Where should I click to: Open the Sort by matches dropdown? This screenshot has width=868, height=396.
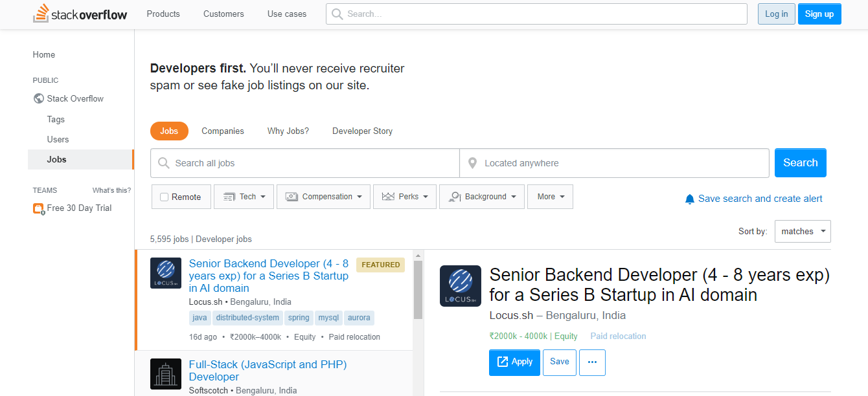point(803,231)
